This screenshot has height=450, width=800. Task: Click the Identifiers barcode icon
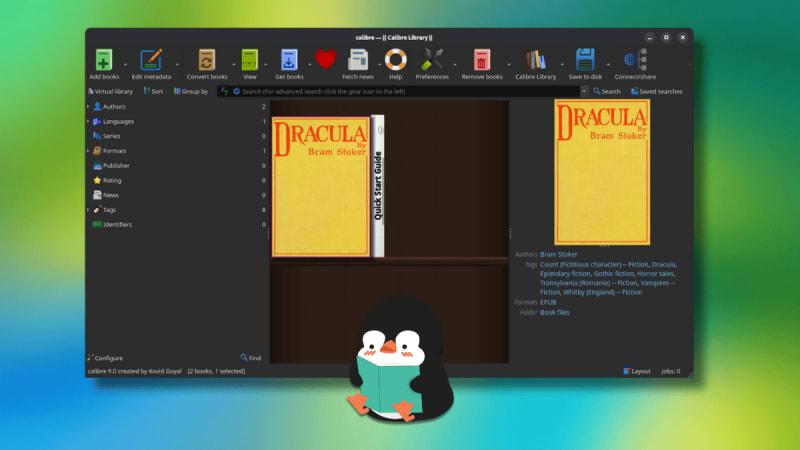[x=97, y=224]
